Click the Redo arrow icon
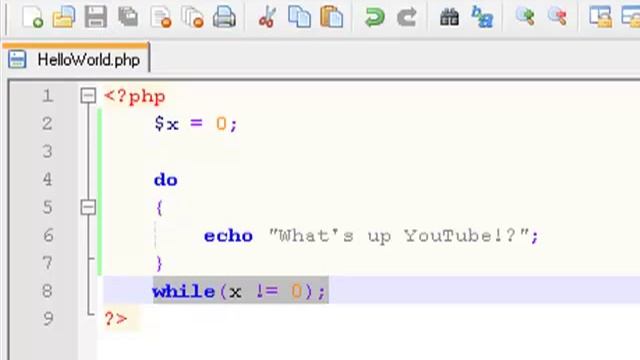 tap(407, 17)
